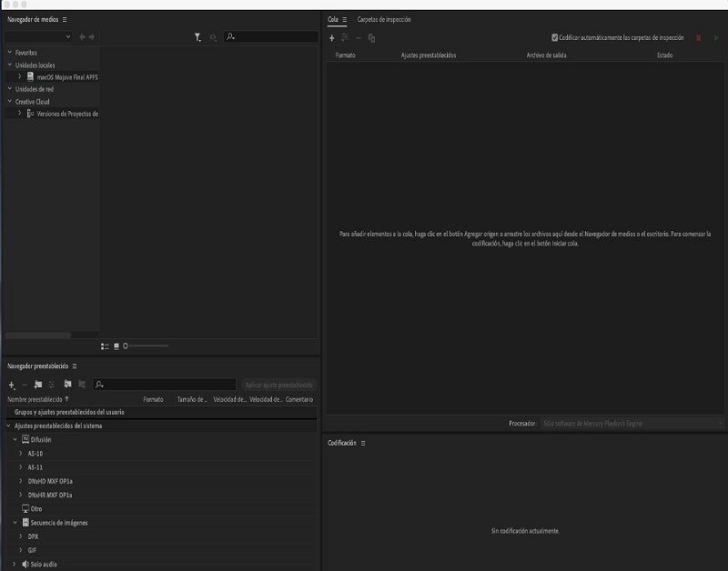
Task: Open the Navegador de medios panel menu
Action: 65,19
